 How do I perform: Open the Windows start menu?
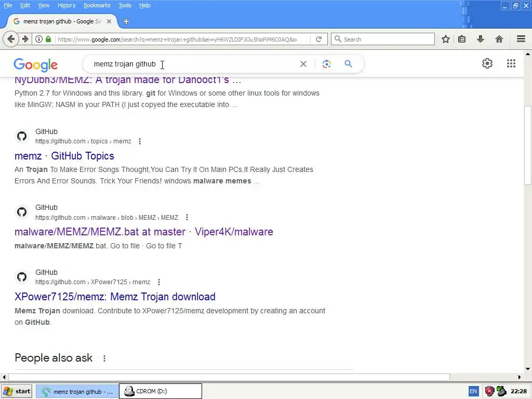[x=17, y=392]
